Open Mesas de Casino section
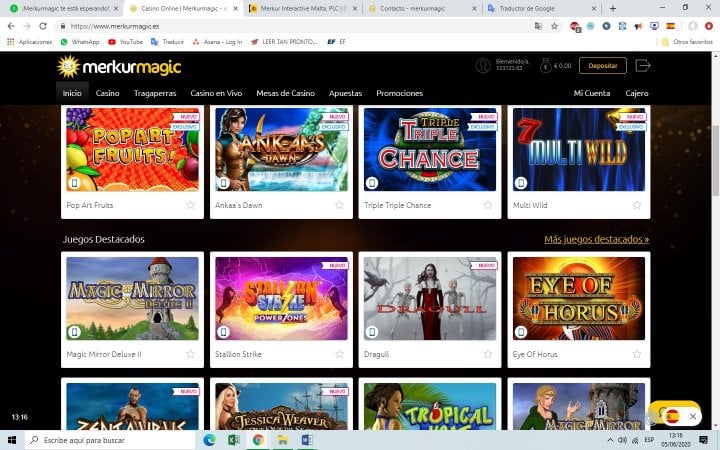Image resolution: width=720 pixels, height=450 pixels. click(x=286, y=93)
